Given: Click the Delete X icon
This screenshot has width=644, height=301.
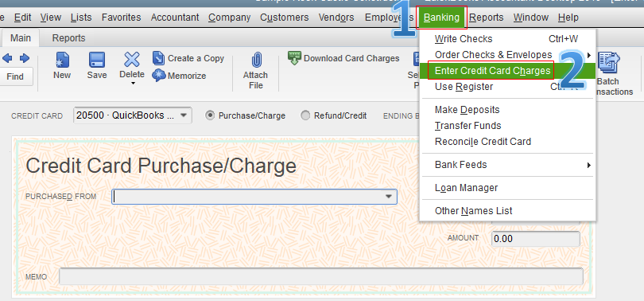Looking at the screenshot, I should (132, 60).
